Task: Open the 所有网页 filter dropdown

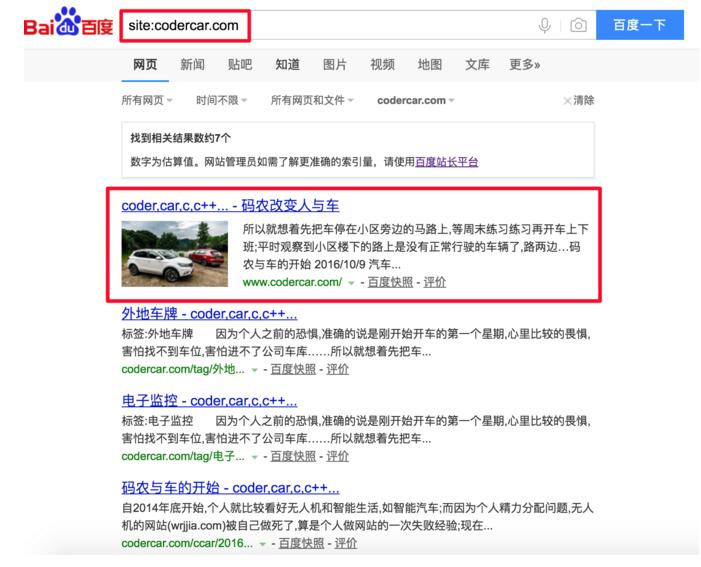Action: click(146, 100)
